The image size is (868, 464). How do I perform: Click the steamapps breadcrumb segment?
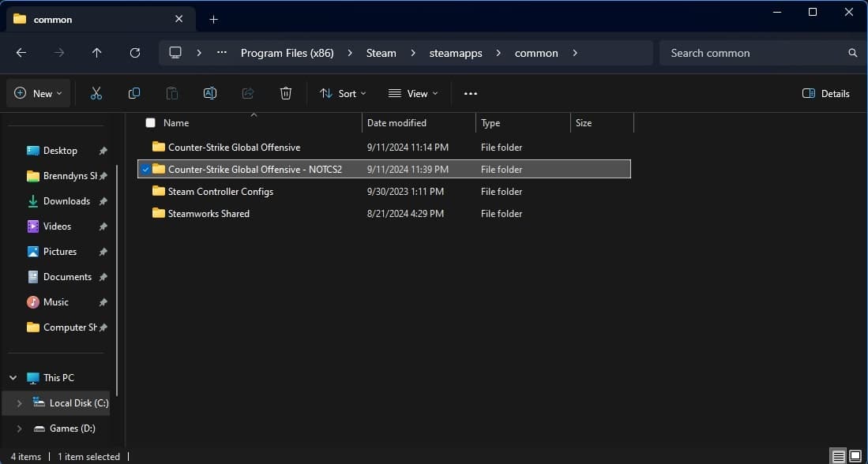(x=456, y=53)
